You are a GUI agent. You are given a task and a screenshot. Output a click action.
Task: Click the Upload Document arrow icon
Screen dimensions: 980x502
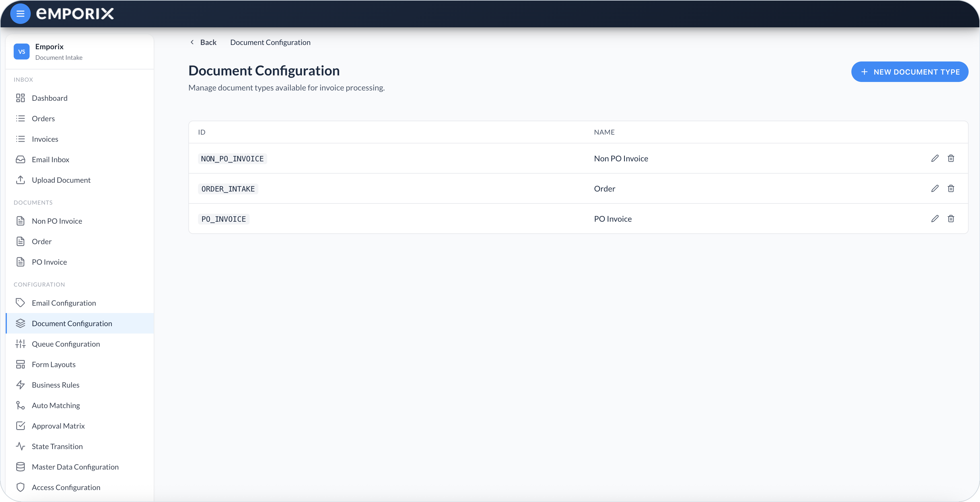[x=20, y=180]
